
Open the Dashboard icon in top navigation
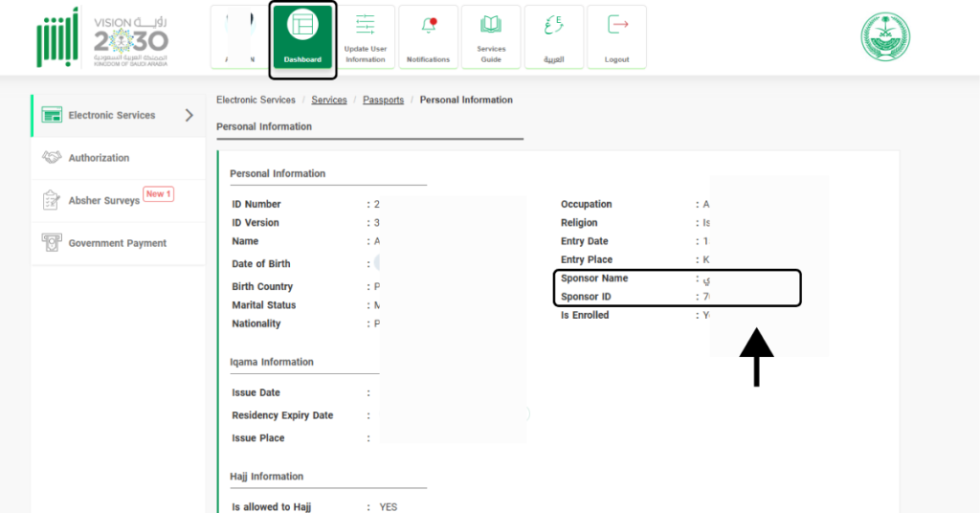(302, 29)
